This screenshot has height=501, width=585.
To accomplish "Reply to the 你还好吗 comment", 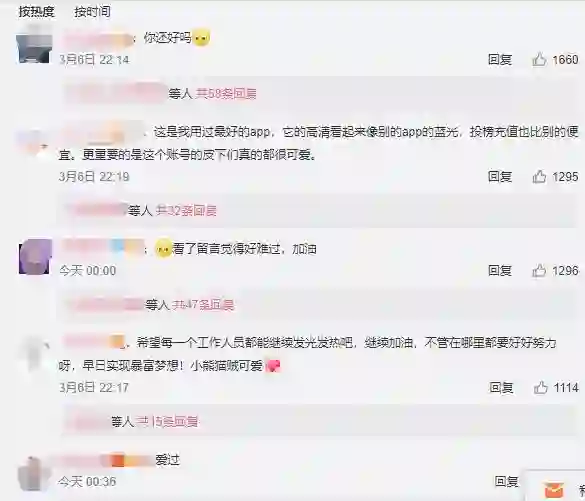I will [x=500, y=60].
